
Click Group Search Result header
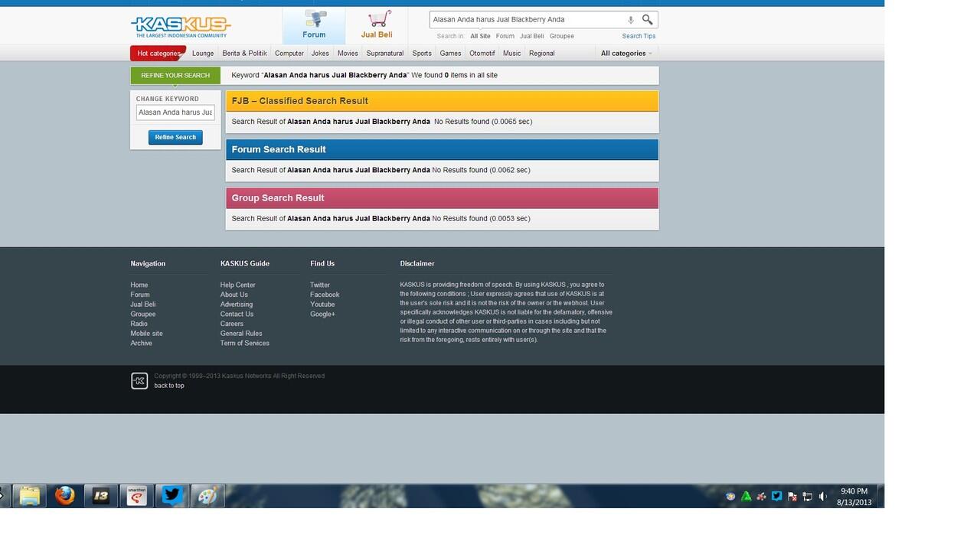[x=442, y=197]
